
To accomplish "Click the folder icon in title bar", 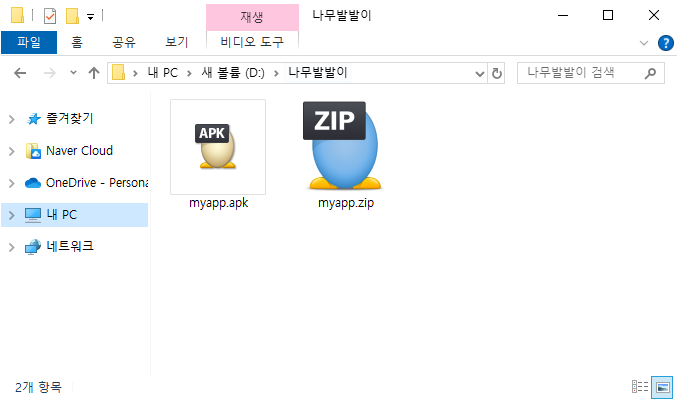I will 17,16.
